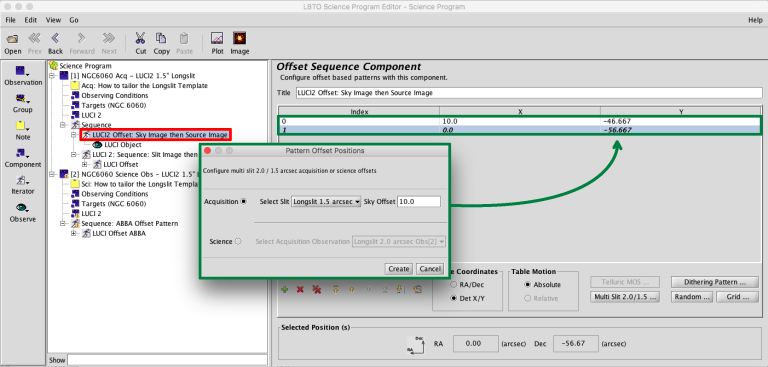Viewport: 768px width, 367px height.
Task: Select the Acquisition radio button
Action: coord(244,201)
